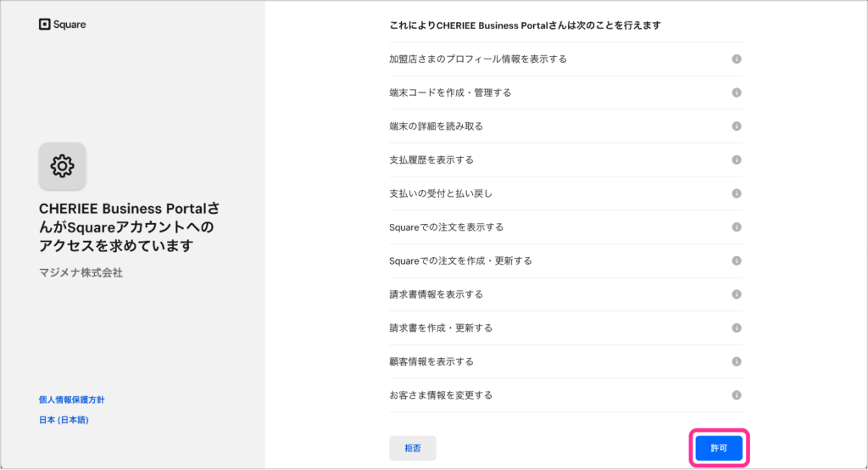Viewport: 868px width, 470px height.
Task: Click info icon next to 支払履歴を表示する
Action: (736, 159)
